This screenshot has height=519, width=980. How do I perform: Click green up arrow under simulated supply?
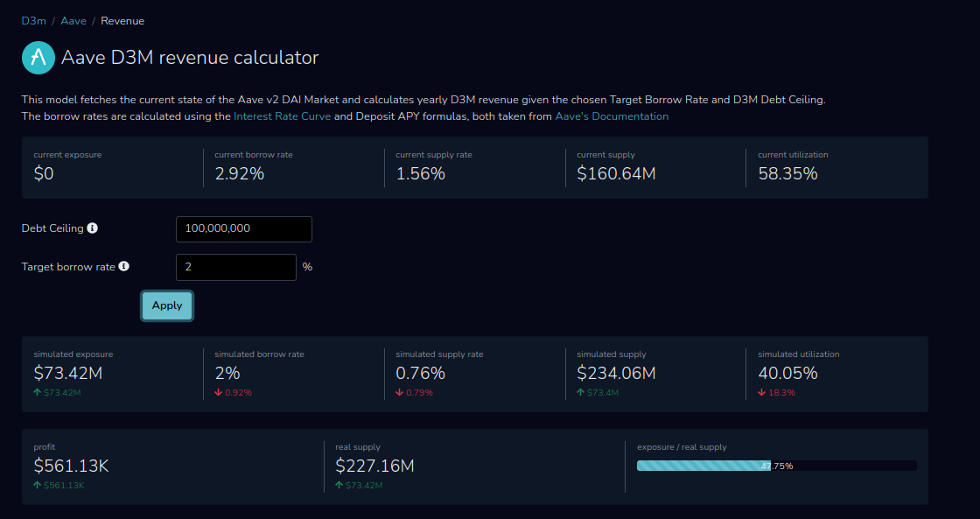click(x=581, y=393)
